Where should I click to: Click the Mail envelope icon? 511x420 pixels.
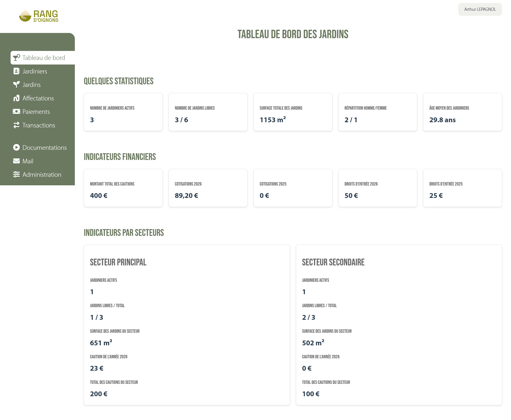coord(16,161)
